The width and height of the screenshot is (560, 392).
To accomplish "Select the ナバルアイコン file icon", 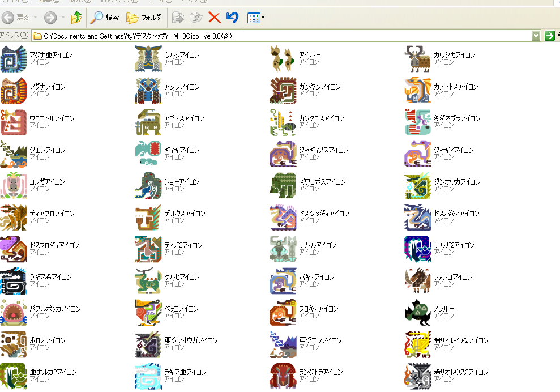I will [x=283, y=249].
